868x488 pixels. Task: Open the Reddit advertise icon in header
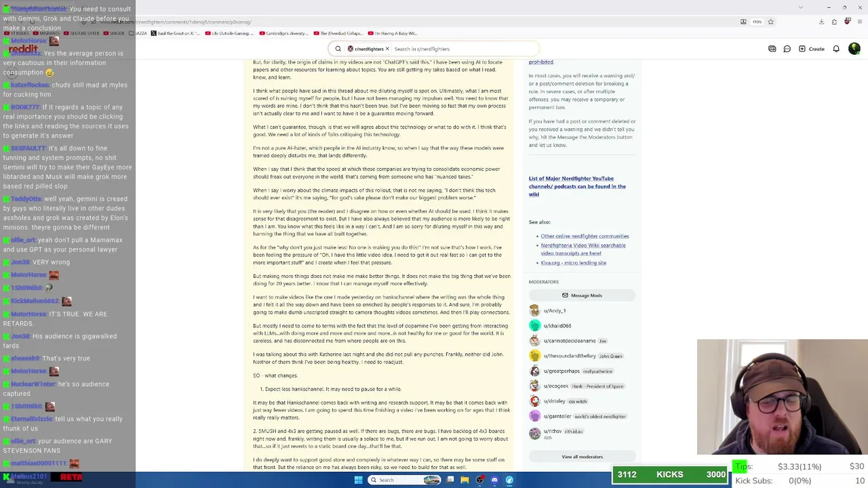772,49
